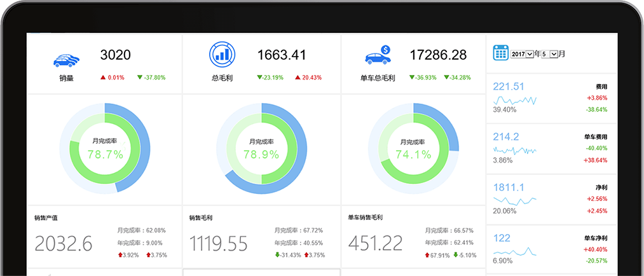644x276 pixels.
Task: Click the 销量 stacked cars icon
Action: 67,59
